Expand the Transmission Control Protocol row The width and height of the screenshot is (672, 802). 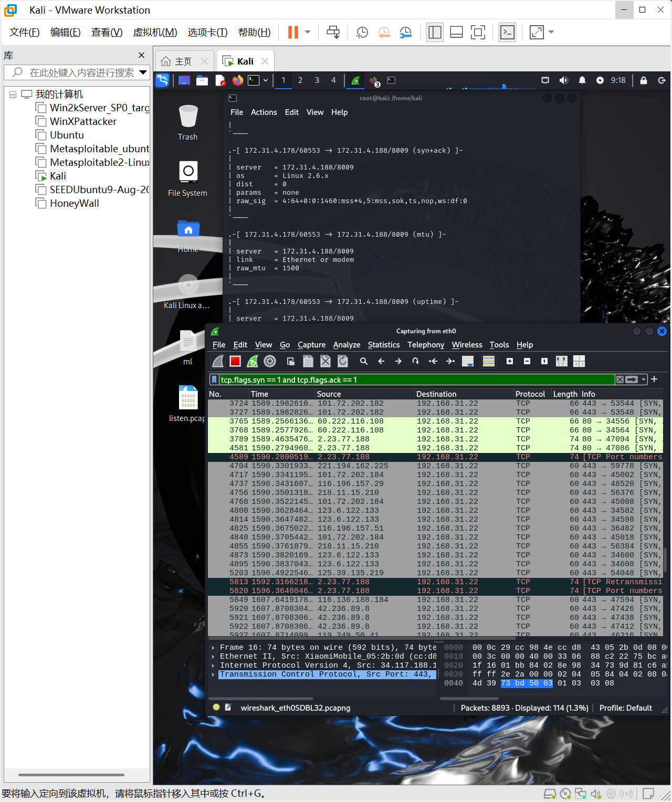click(213, 674)
